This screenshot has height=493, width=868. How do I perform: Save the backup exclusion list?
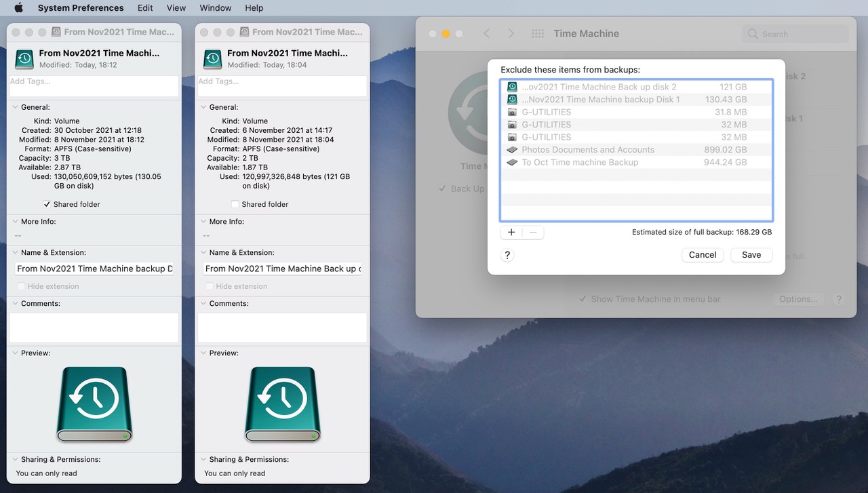coord(751,255)
